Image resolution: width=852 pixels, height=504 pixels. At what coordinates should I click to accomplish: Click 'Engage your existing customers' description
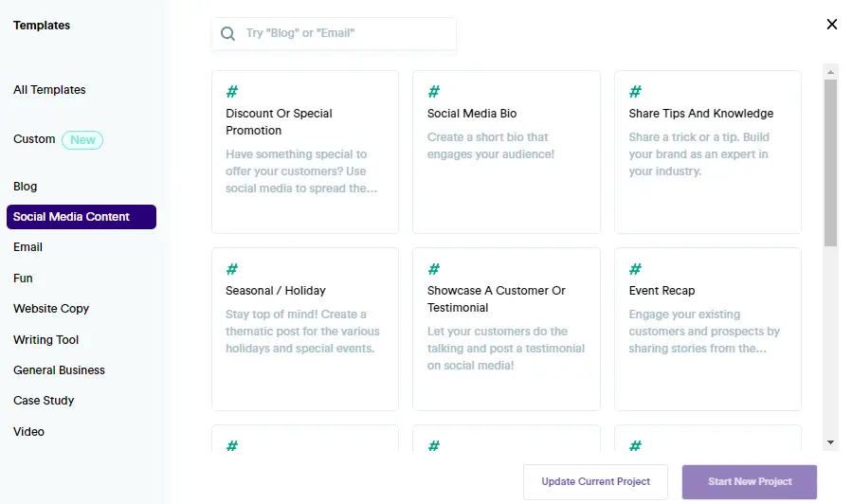[704, 332]
